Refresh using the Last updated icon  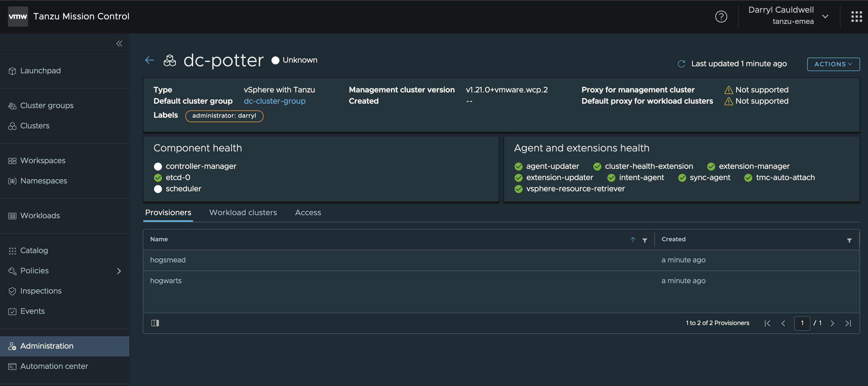[x=681, y=64]
